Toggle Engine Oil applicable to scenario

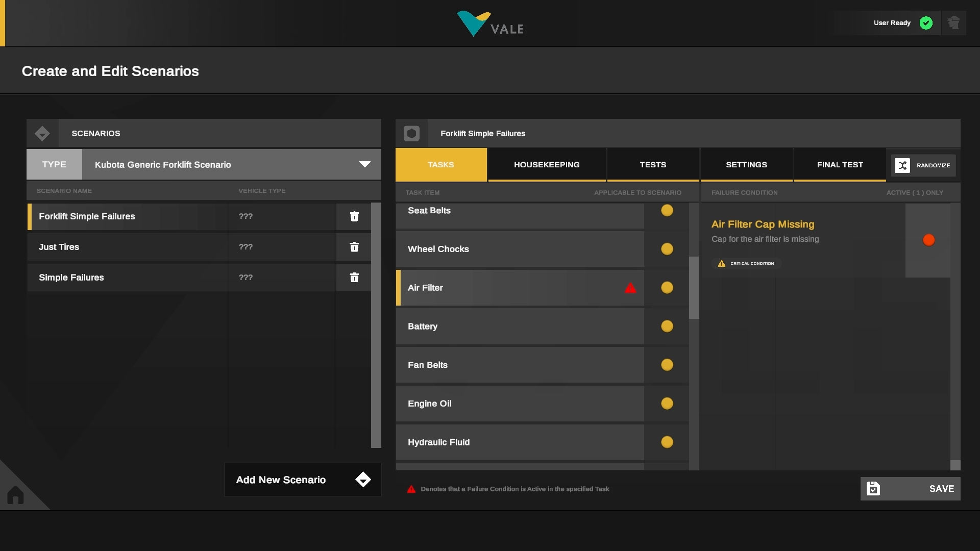point(667,404)
